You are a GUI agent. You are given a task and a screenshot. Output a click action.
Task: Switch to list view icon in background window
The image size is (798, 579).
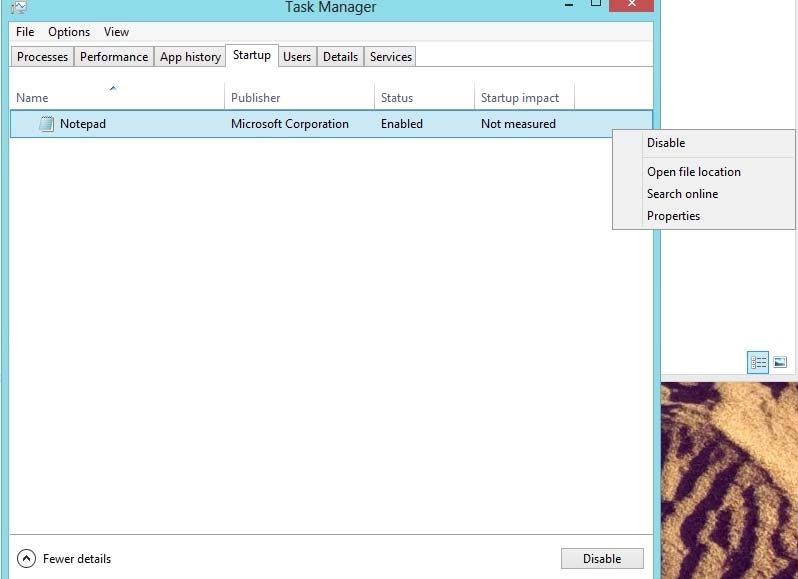(758, 362)
